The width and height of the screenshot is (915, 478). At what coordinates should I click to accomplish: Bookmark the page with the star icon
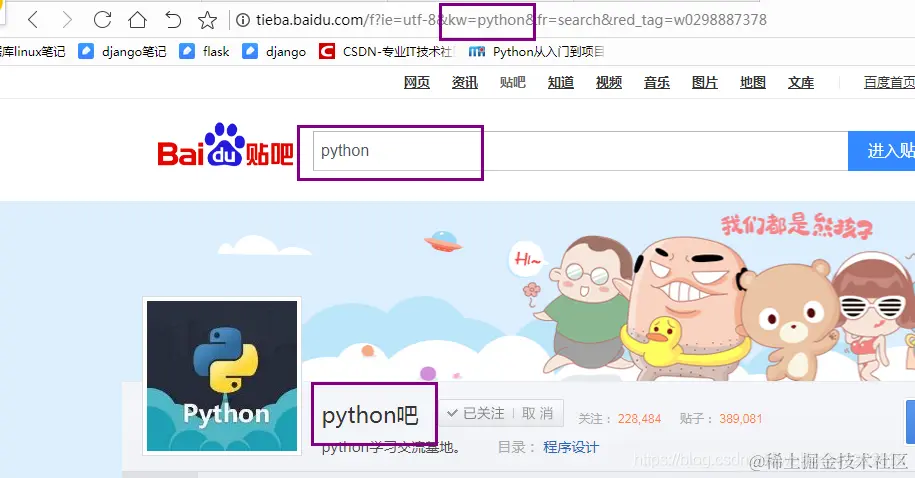pos(207,20)
